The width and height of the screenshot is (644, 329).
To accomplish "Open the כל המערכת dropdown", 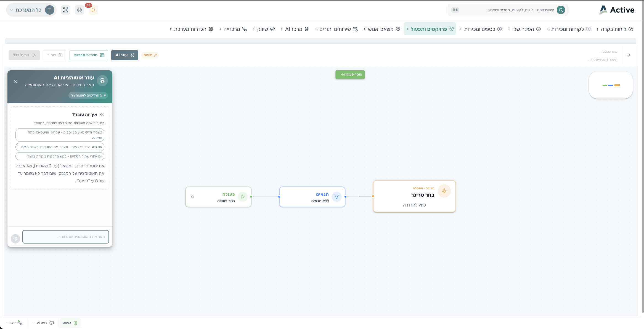I will tap(31, 10).
